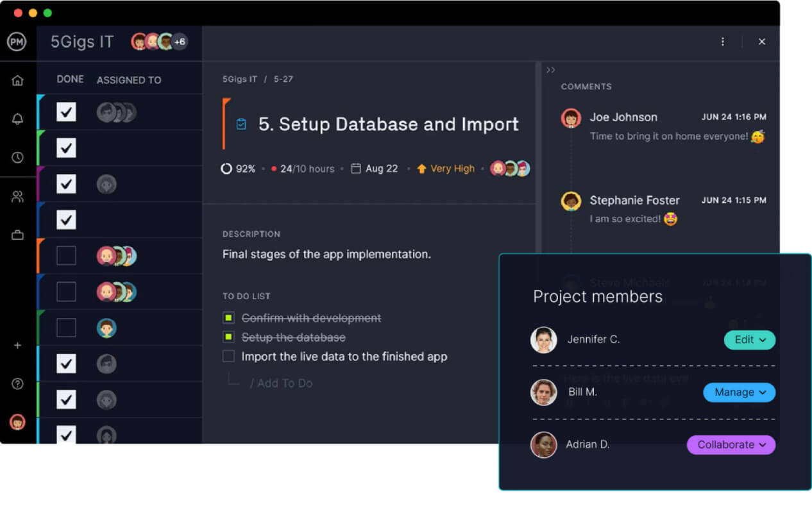Open the Home icon in sidebar
812x513 pixels.
click(x=17, y=80)
